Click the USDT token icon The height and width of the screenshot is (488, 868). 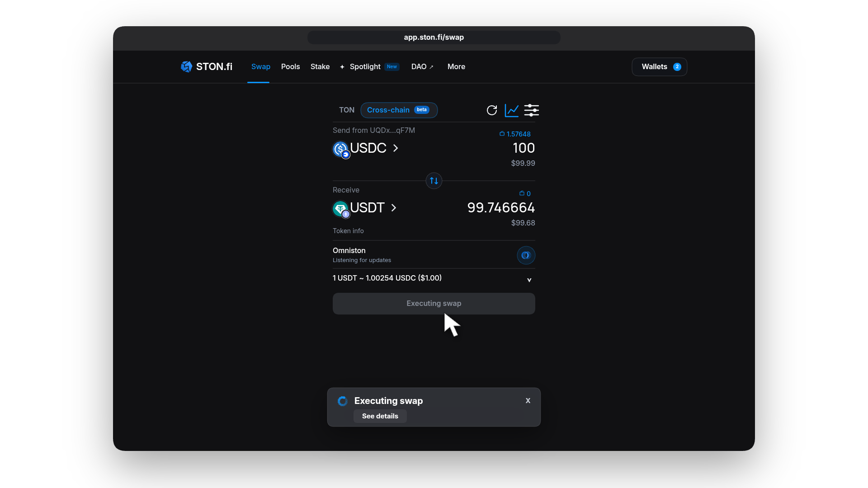pos(341,209)
